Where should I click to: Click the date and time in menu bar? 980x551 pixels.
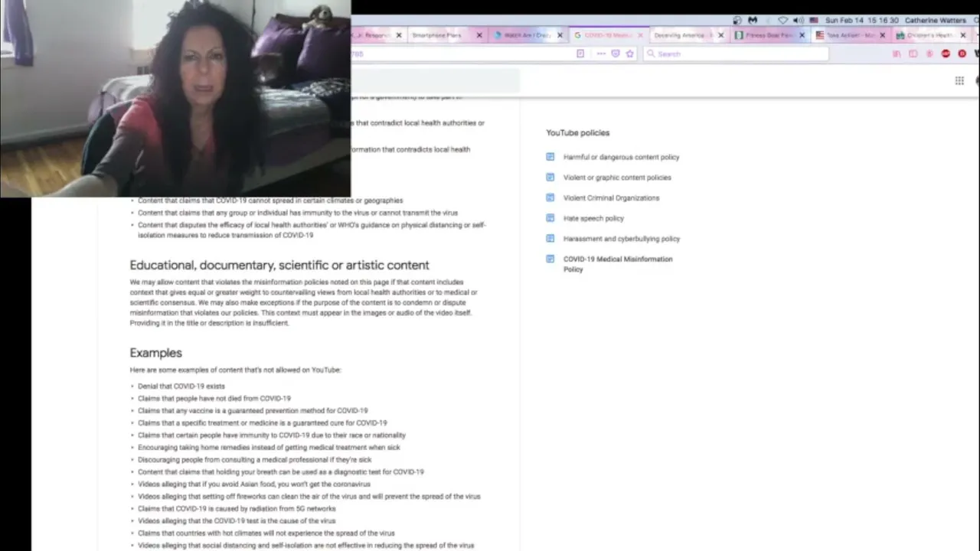point(861,21)
